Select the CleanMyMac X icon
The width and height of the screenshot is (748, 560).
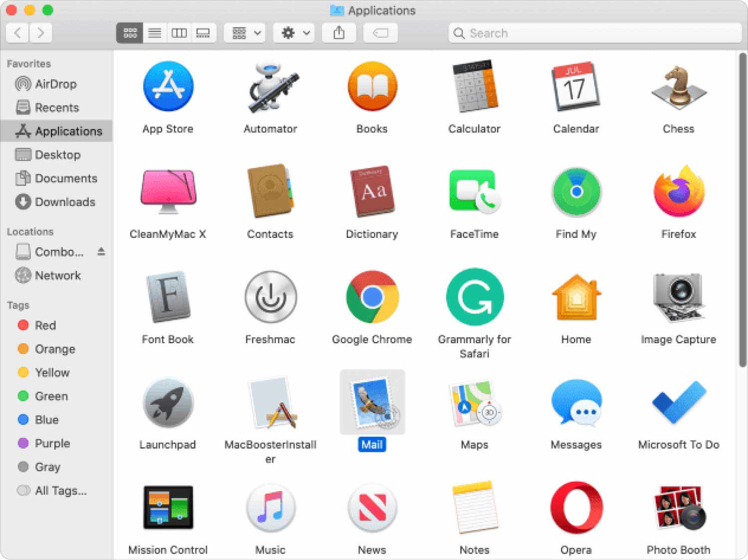click(x=168, y=191)
